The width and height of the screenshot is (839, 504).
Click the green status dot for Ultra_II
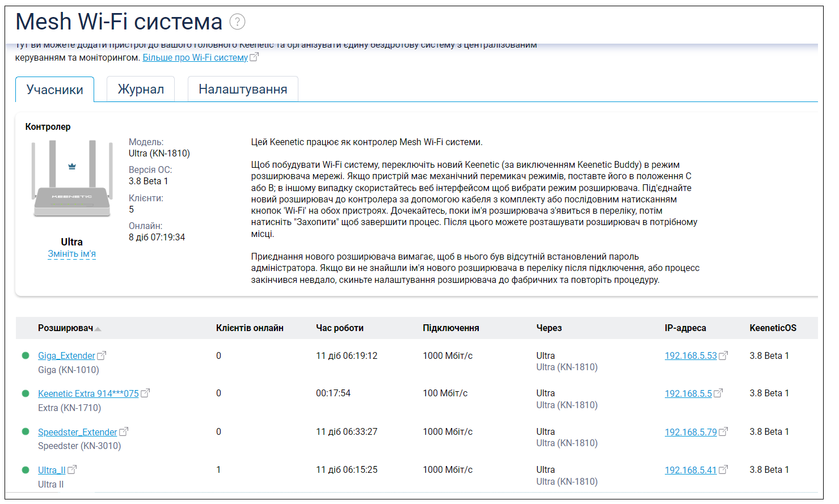26,470
